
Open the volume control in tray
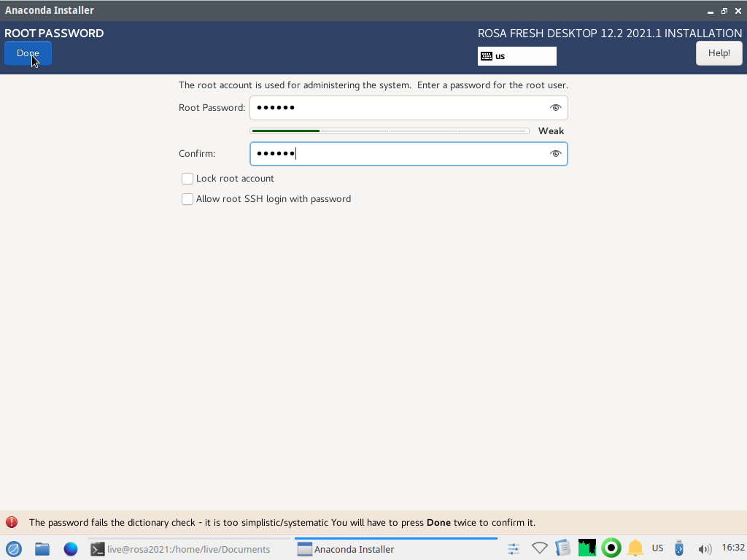[x=704, y=549]
